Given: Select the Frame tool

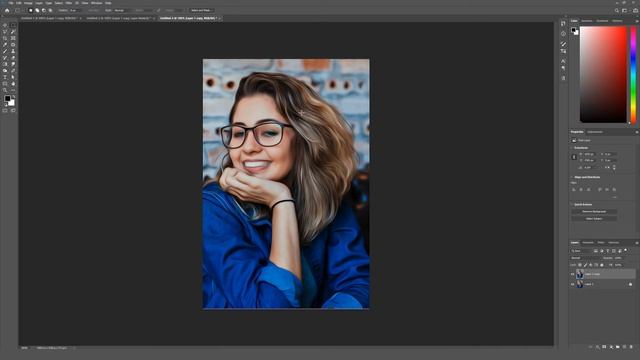Looking at the screenshot, I should (x=13, y=38).
